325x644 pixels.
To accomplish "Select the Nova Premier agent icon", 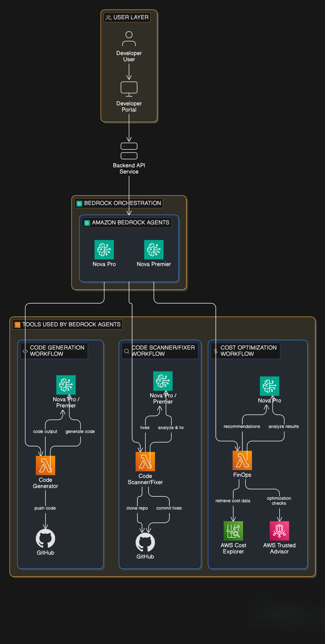I will pos(154,250).
